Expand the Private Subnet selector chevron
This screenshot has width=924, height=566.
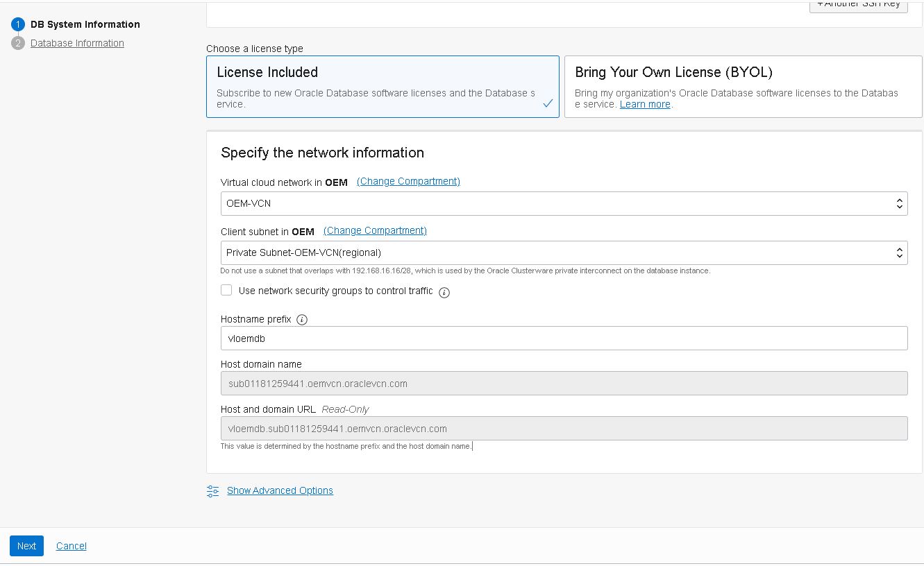tap(900, 252)
